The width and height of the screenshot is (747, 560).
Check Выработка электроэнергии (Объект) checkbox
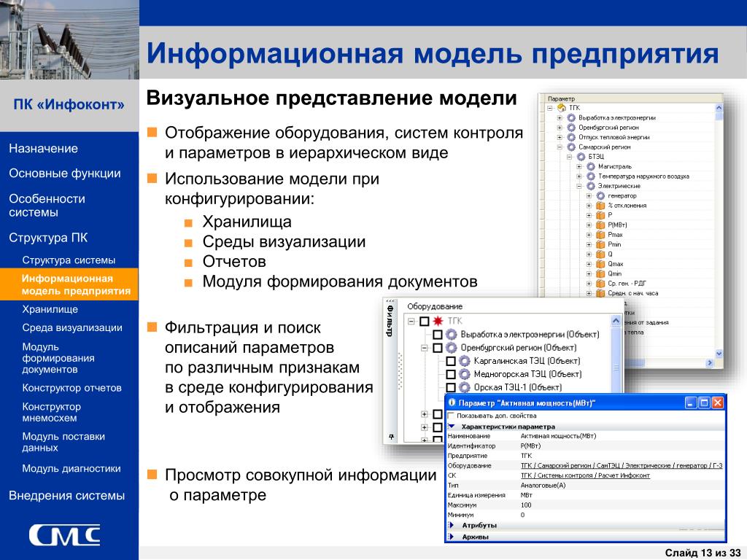(x=438, y=335)
